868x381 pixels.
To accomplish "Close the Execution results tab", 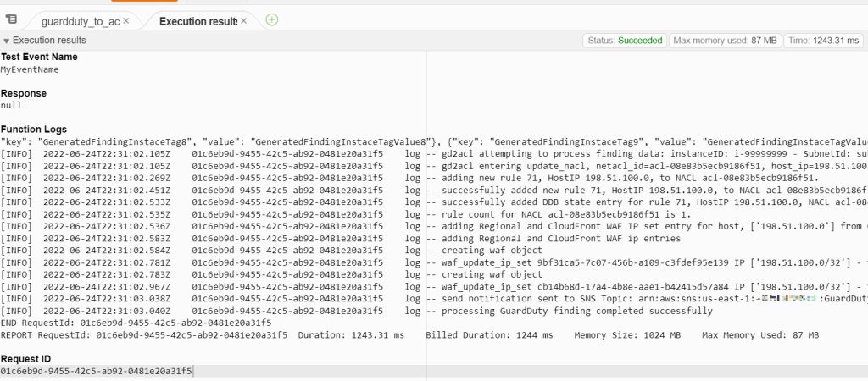I will pyautogui.click(x=243, y=21).
